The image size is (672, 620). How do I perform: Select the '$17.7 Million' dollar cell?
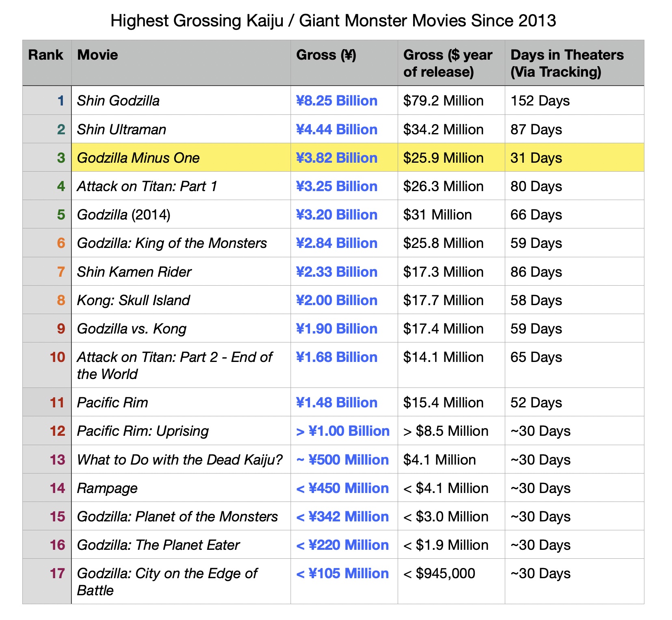coord(451,300)
